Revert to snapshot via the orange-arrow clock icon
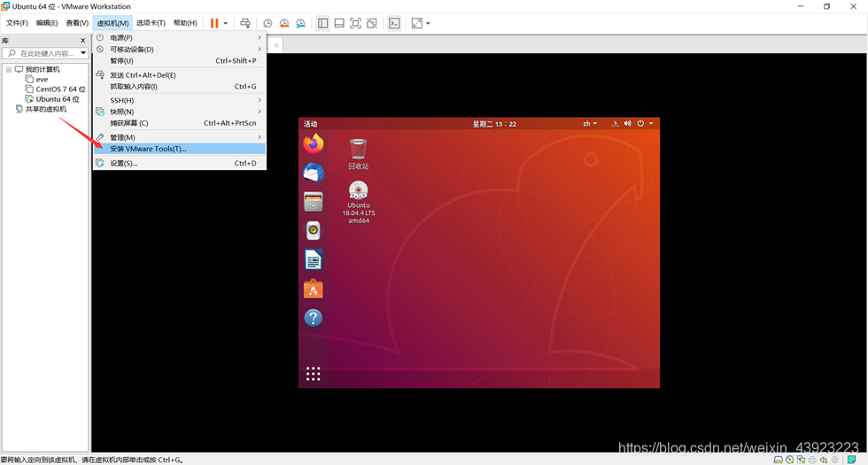Screen dimensions: 868x465 click(x=284, y=23)
